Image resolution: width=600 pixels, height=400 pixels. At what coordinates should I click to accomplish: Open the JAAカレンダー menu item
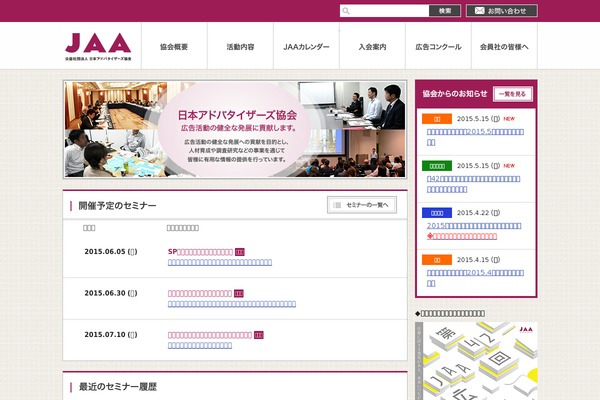pos(306,47)
